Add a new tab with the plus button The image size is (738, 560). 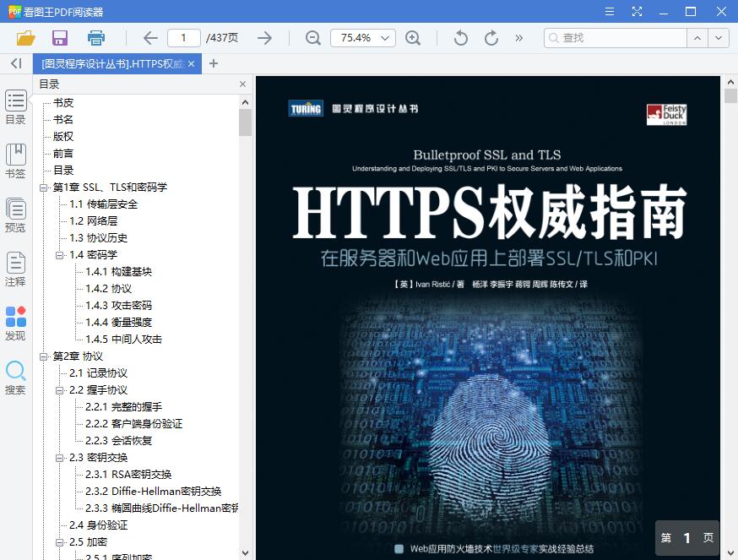pyautogui.click(x=214, y=63)
